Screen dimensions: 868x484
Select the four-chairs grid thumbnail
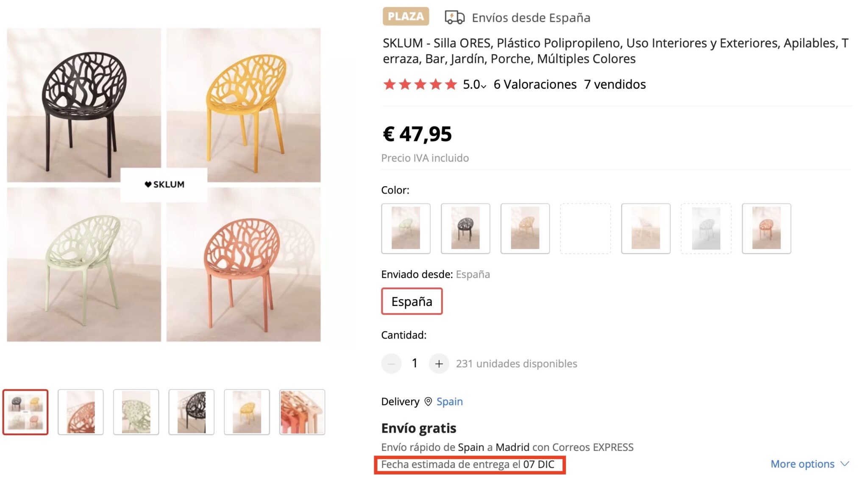click(25, 411)
